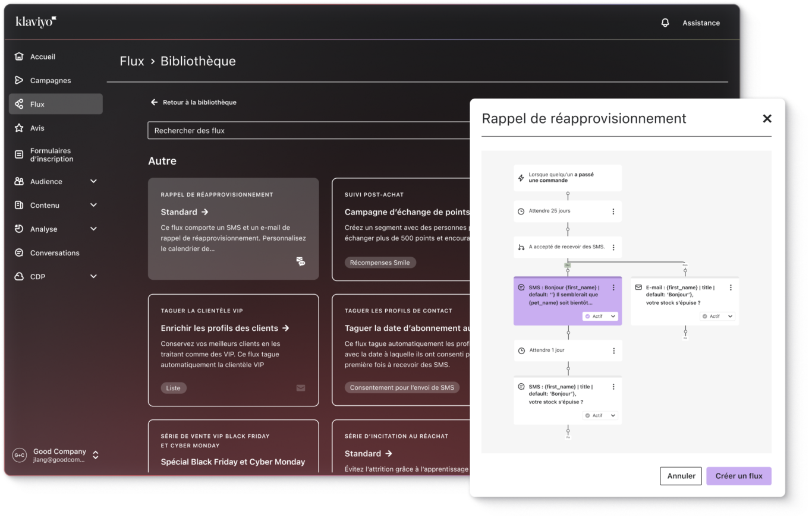Open Conversations from the sidebar

coord(55,253)
